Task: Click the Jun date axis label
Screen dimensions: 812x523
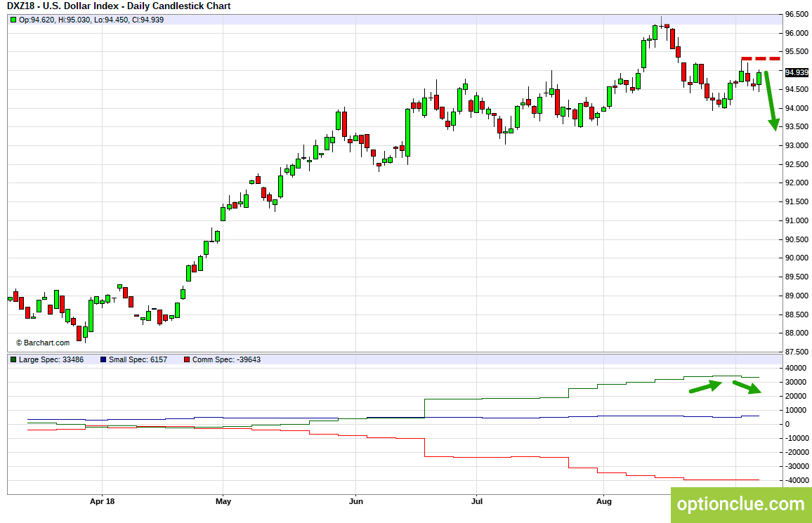Action: click(x=356, y=501)
